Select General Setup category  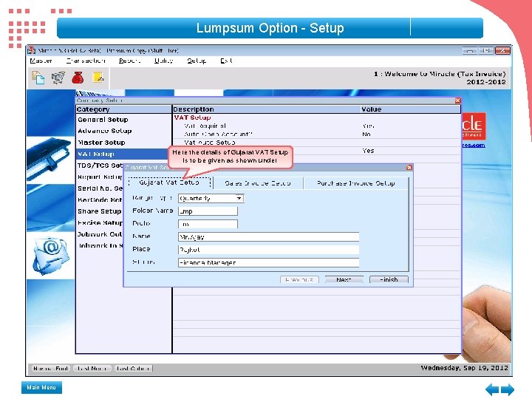tap(103, 120)
